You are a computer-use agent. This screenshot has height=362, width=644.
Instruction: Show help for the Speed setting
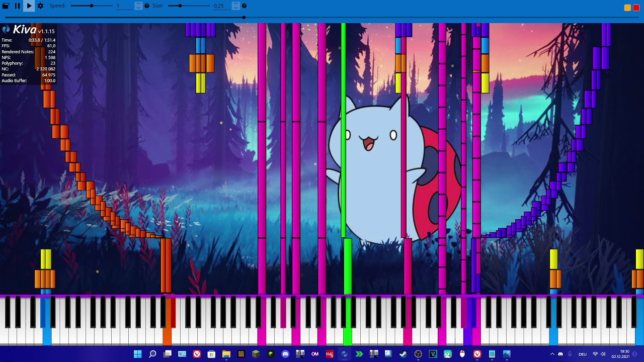(147, 6)
